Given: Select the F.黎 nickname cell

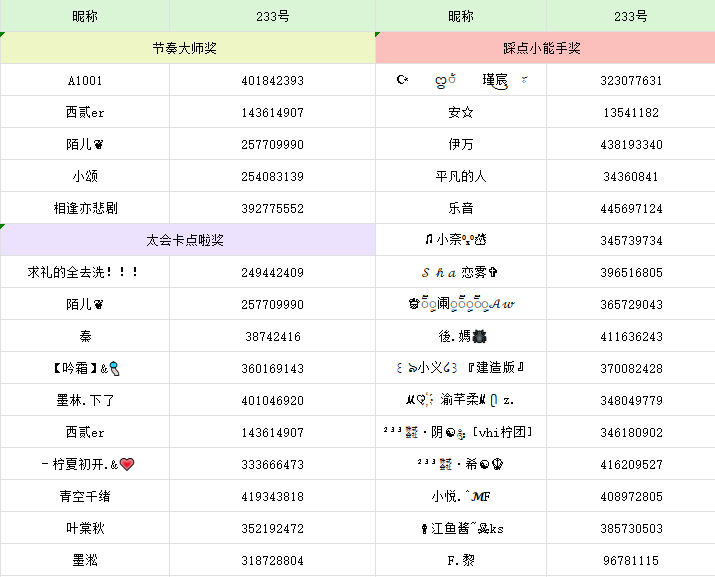Looking at the screenshot, I should coord(460,560).
